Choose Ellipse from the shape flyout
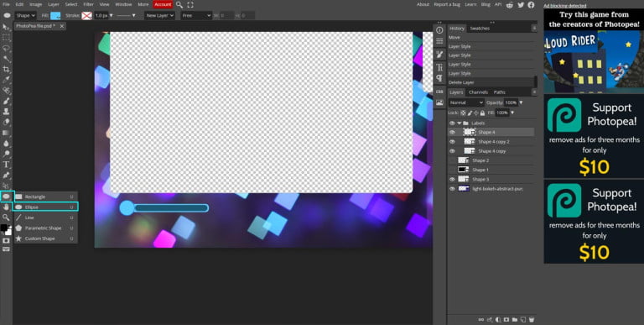The image size is (644, 325). (x=45, y=207)
